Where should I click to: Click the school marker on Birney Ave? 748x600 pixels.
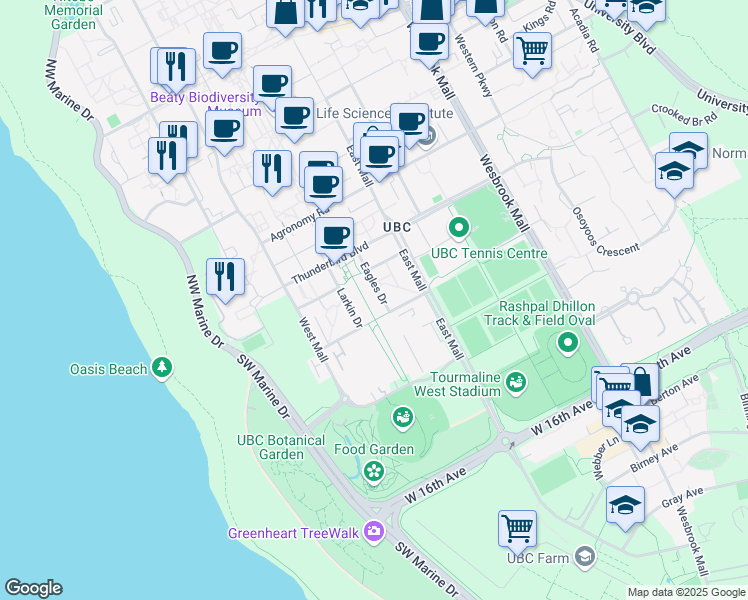point(641,425)
